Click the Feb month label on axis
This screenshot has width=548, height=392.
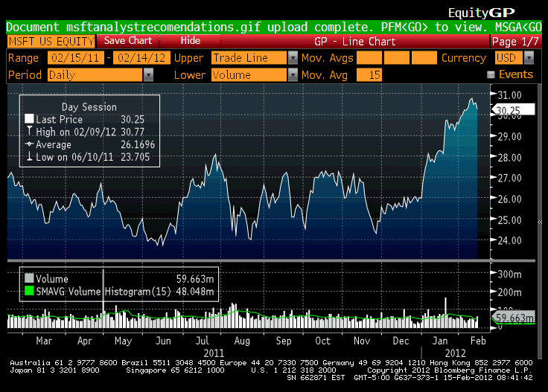[478, 341]
